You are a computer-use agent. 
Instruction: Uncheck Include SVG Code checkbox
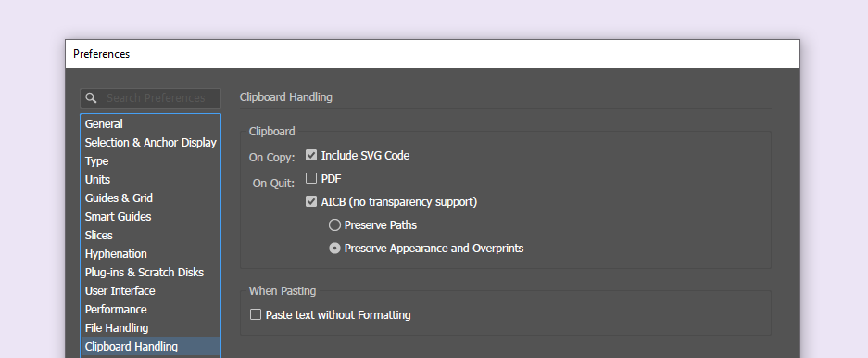[311, 155]
